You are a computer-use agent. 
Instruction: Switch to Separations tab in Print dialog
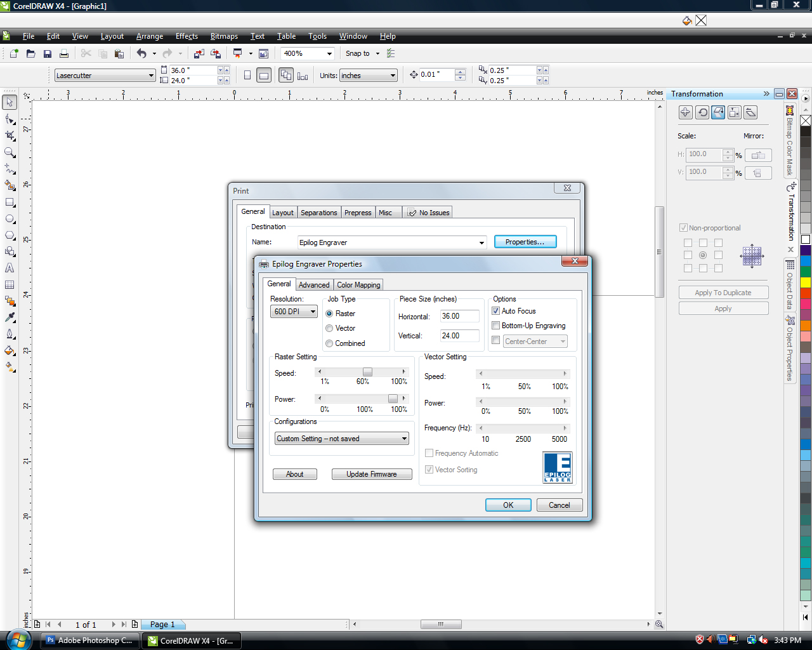click(319, 213)
